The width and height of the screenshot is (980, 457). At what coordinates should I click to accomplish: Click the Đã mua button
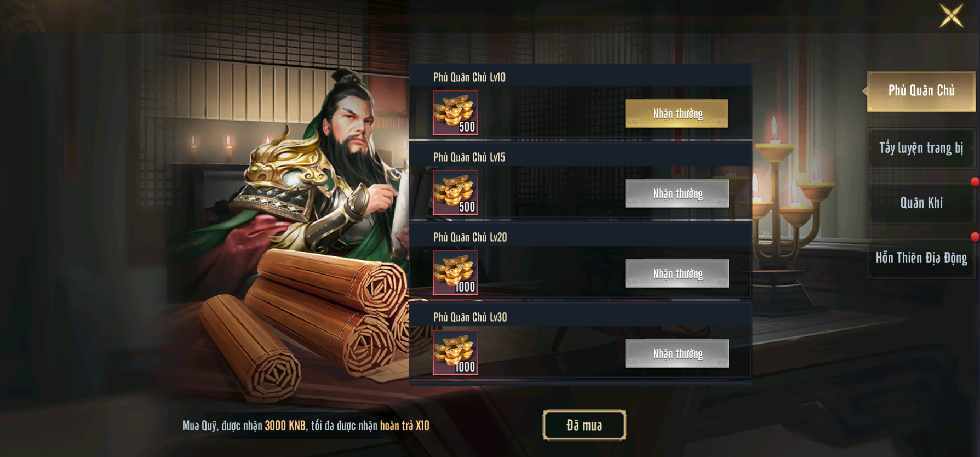pos(584,425)
